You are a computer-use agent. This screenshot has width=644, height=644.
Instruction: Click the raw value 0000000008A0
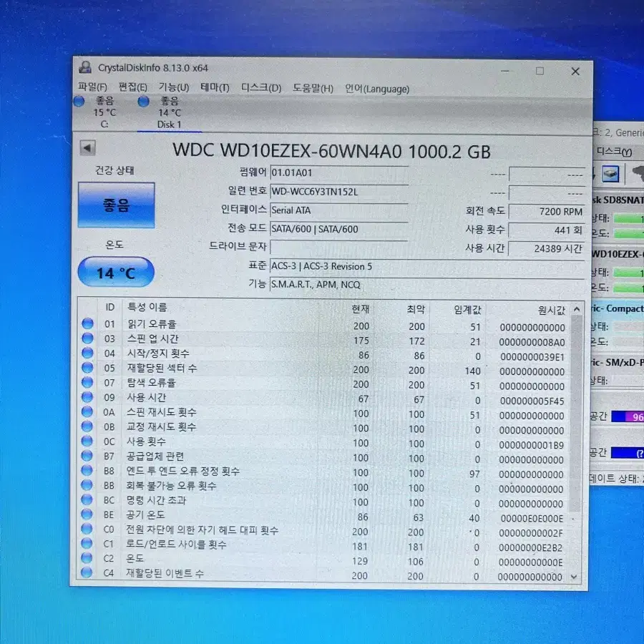pyautogui.click(x=532, y=342)
